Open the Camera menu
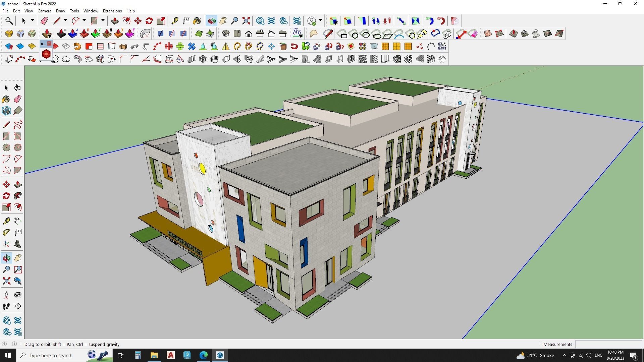This screenshot has height=362, width=644. [44, 11]
